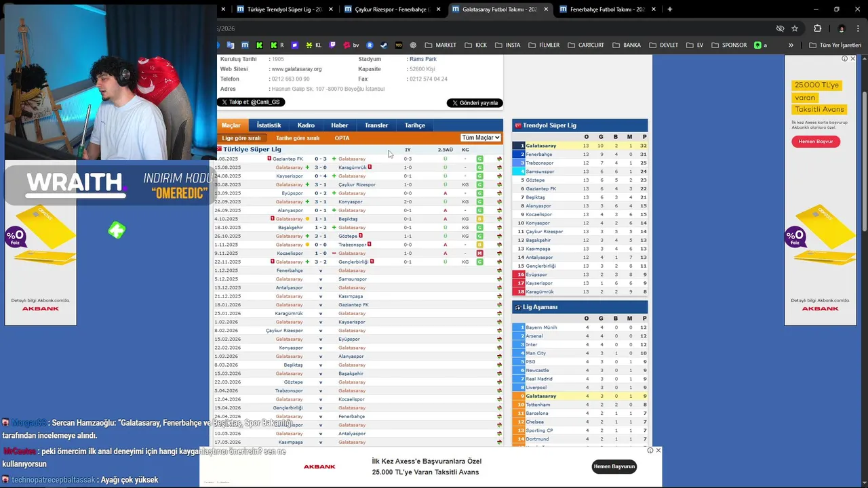
Task: Expand the FİLMLER bookmark folder
Action: [544, 45]
